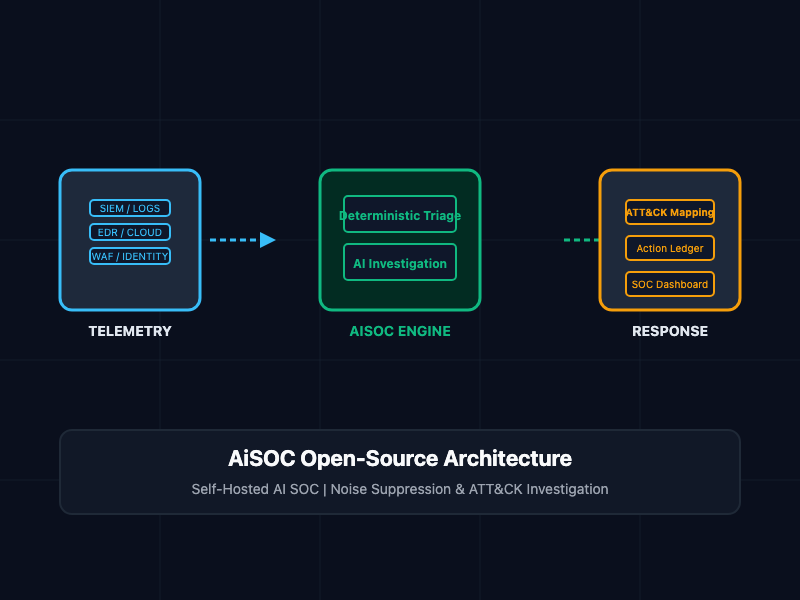The image size is (800, 600).
Task: Click the Action Ledger box
Action: (670, 248)
